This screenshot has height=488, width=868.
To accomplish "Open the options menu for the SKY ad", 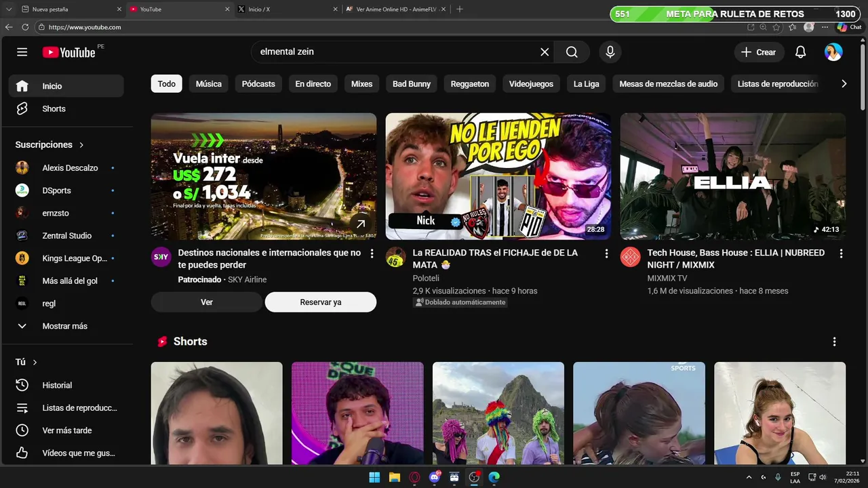I will [372, 253].
